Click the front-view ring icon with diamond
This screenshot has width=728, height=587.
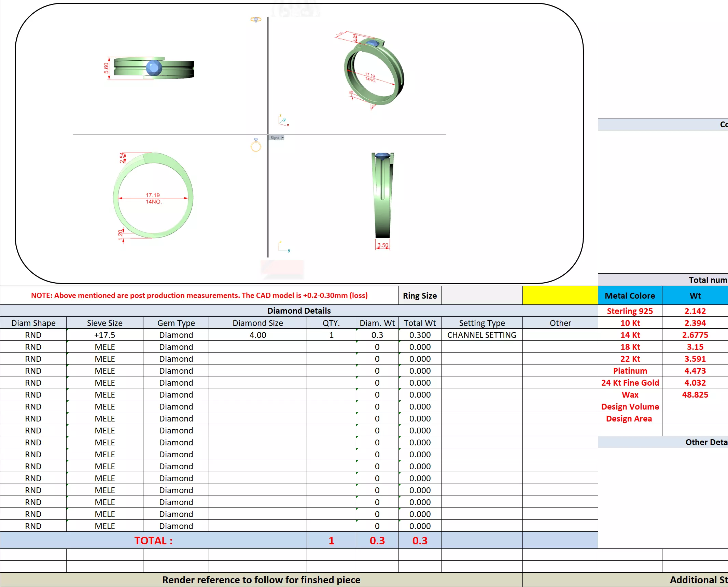point(256,145)
